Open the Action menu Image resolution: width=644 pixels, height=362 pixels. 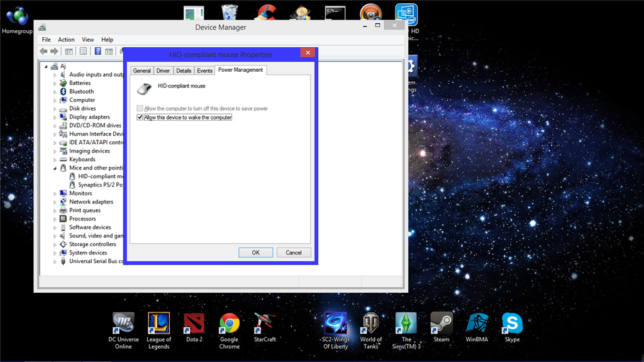click(66, 40)
